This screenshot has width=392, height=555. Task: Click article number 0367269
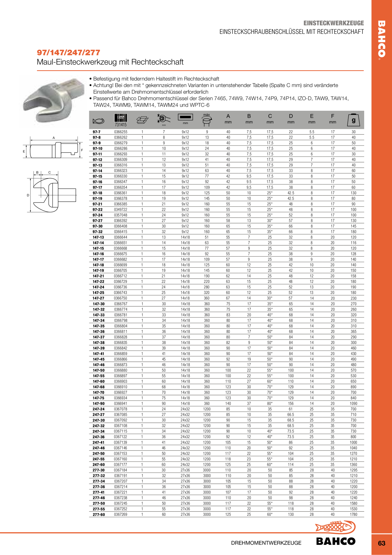click(121, 514)
